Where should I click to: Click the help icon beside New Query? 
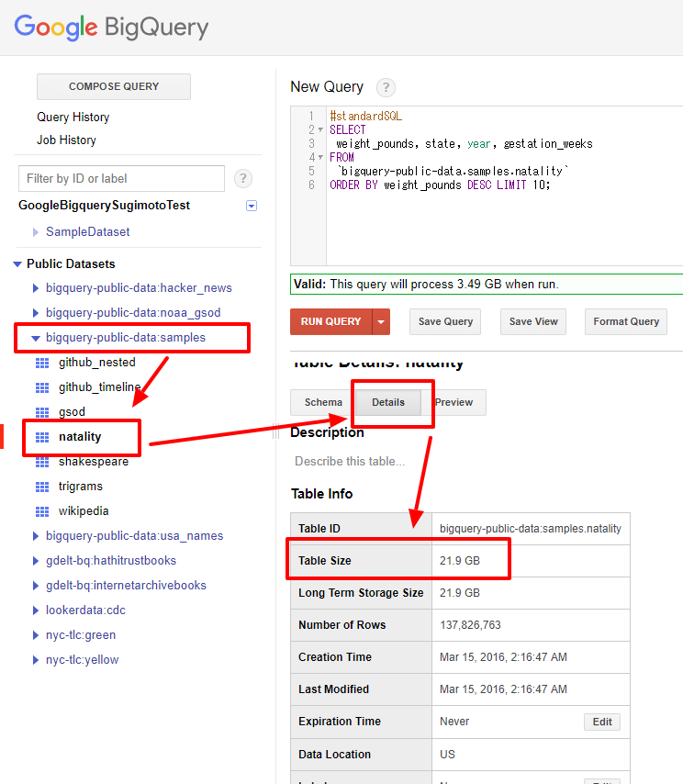tap(386, 87)
